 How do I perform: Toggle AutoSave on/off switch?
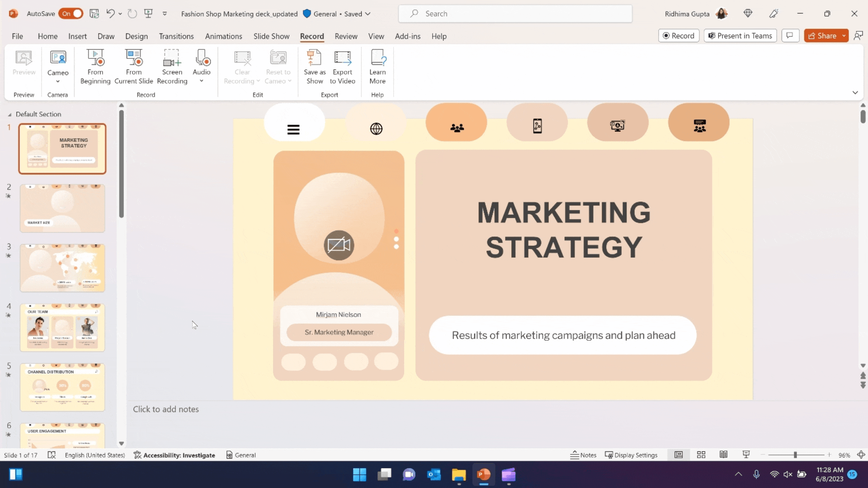point(71,13)
